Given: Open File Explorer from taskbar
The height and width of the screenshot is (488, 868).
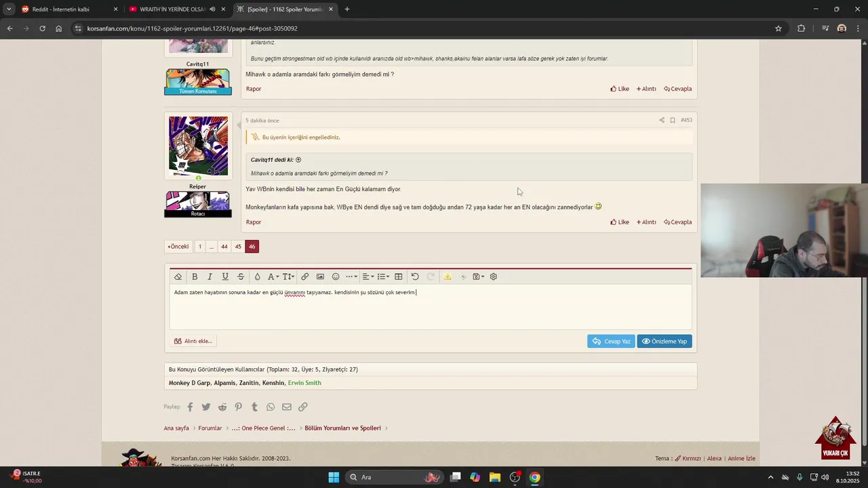Looking at the screenshot, I should tap(495, 477).
